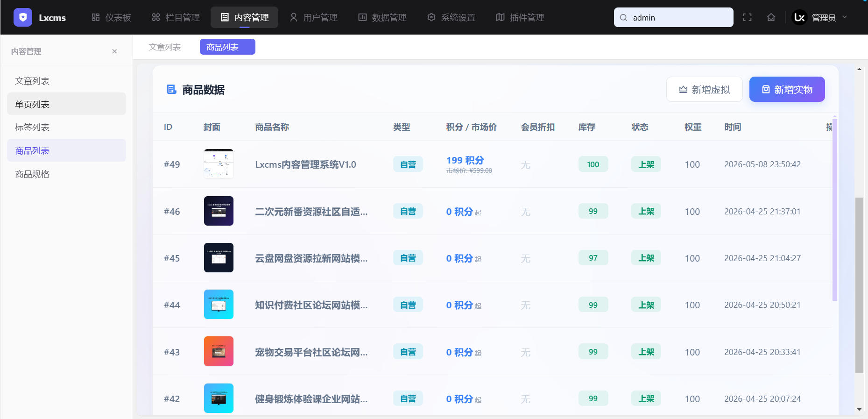Viewport: 868px width, 419px height.
Task: Select the 内容管理 top menu
Action: coord(244,17)
